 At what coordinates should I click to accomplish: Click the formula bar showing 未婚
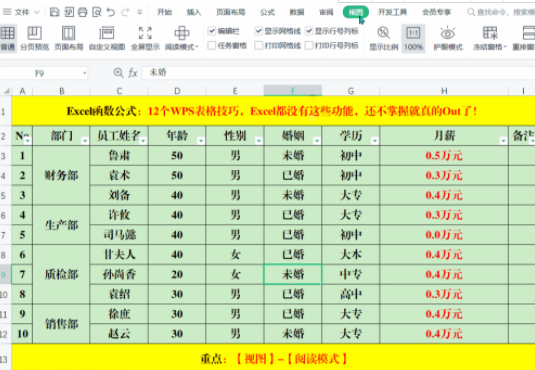[x=338, y=72]
